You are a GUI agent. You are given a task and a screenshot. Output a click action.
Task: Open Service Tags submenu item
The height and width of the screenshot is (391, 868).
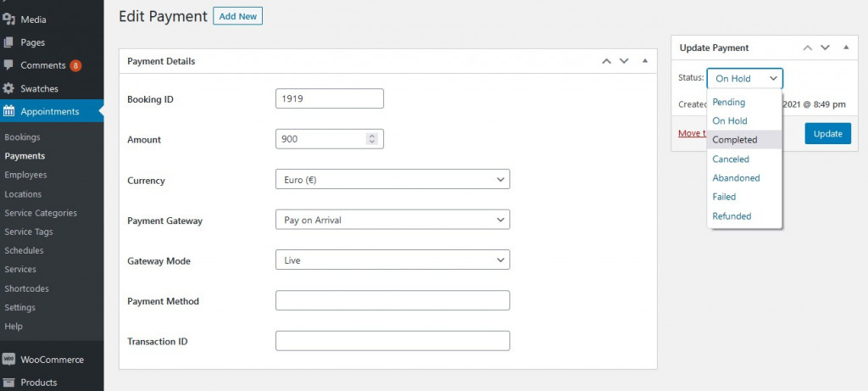pyautogui.click(x=29, y=232)
